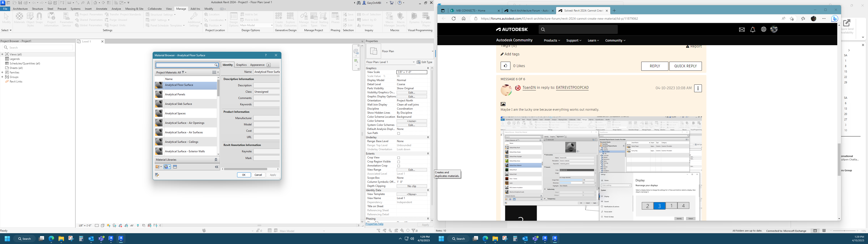Viewport: 868px width, 244px height.
Task: Toggle the Sun Path checkbox
Action: coord(399,134)
